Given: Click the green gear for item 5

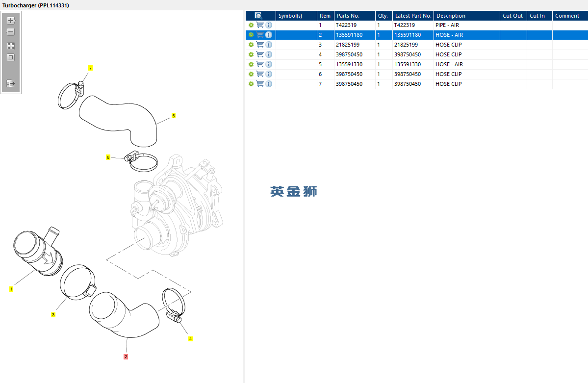Looking at the screenshot, I should [x=251, y=64].
